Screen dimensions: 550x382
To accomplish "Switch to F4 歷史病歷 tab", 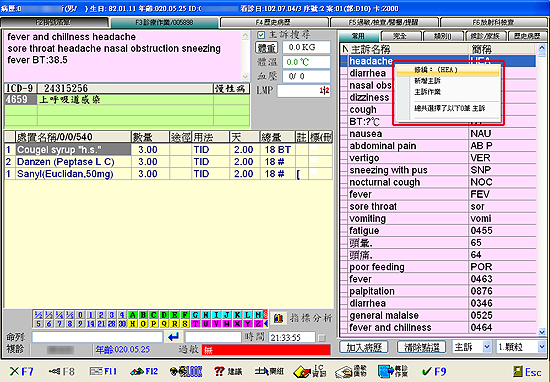I will click(x=273, y=22).
